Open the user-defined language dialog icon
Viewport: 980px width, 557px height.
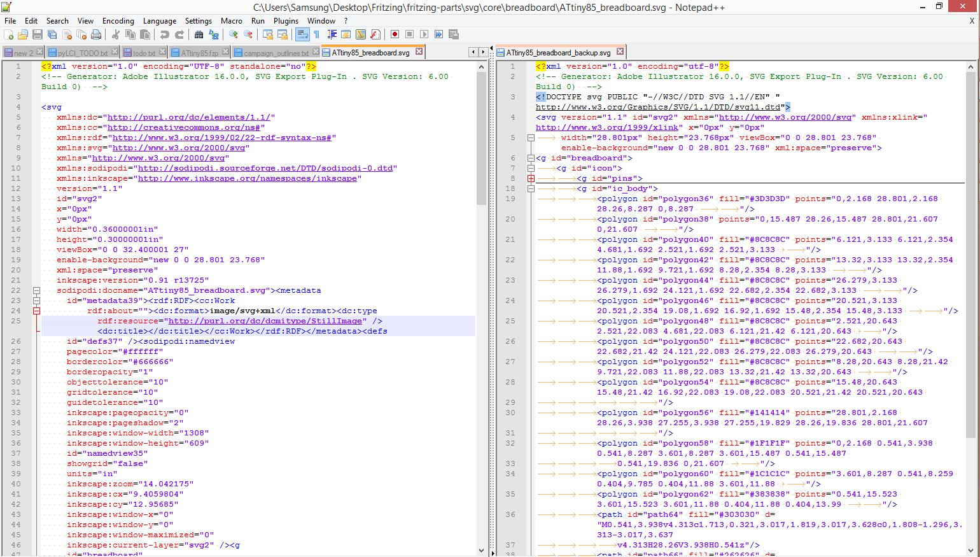coord(346,34)
